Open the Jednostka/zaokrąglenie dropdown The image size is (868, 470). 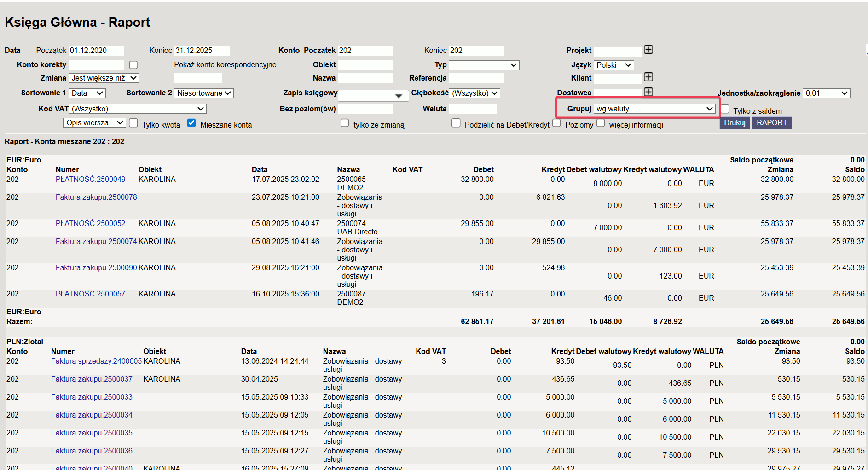pyautogui.click(x=826, y=93)
